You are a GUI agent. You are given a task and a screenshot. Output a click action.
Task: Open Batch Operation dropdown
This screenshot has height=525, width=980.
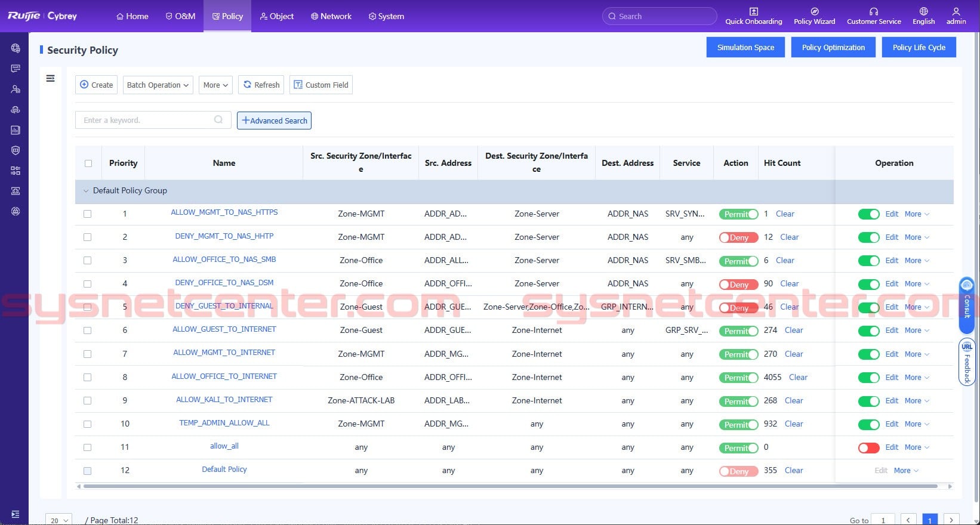pos(158,85)
